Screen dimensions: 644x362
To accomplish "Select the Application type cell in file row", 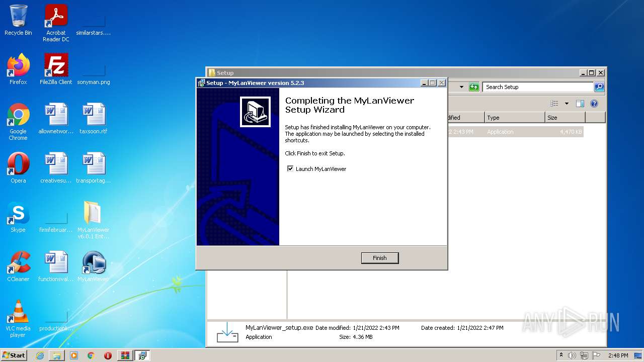I will coord(500,132).
